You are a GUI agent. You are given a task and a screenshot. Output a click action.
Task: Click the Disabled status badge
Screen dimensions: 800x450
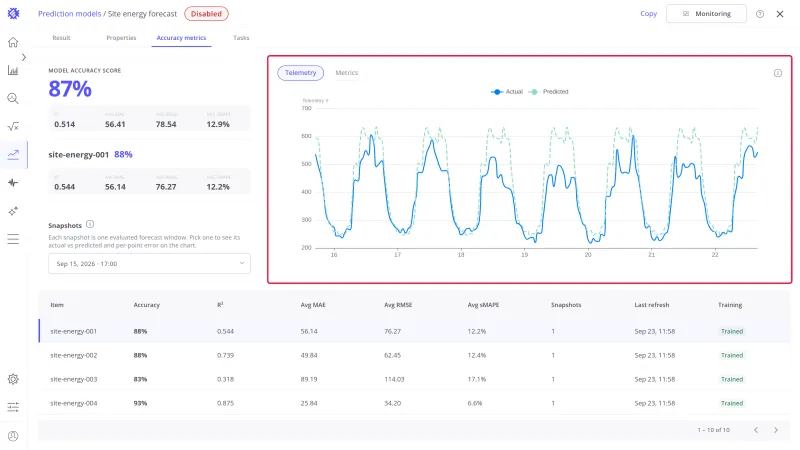[206, 14]
